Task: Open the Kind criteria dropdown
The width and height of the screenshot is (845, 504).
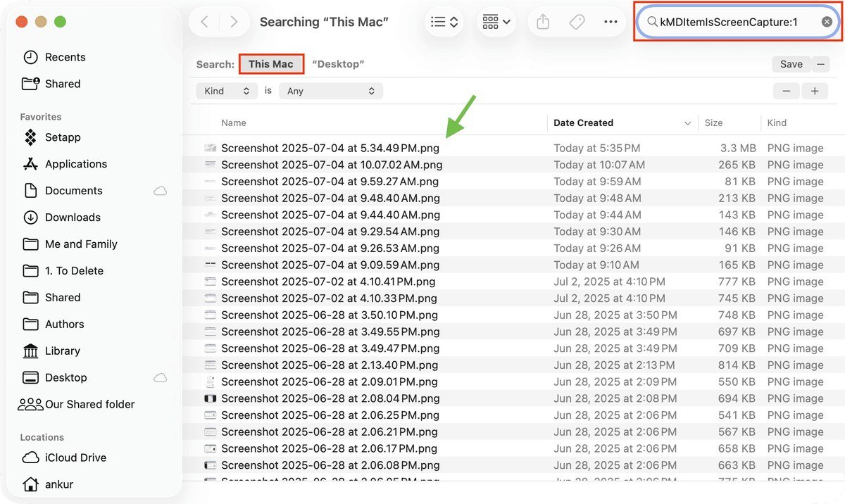Action: 227,91
